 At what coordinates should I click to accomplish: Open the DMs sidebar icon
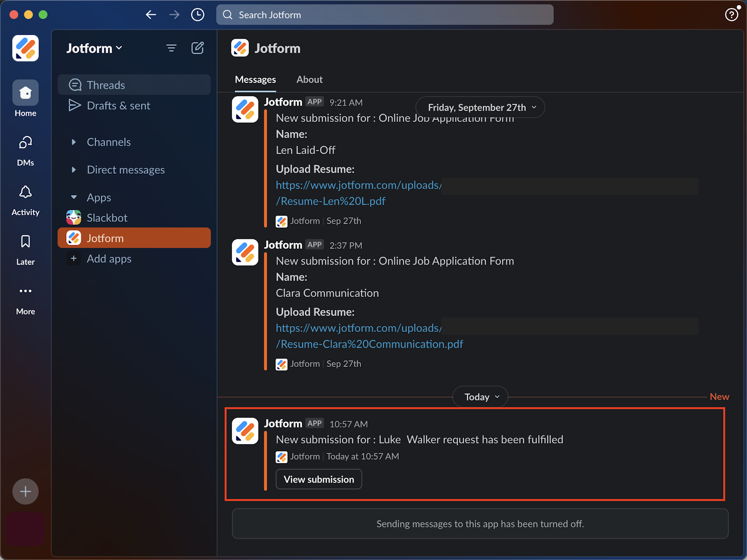coord(25,143)
